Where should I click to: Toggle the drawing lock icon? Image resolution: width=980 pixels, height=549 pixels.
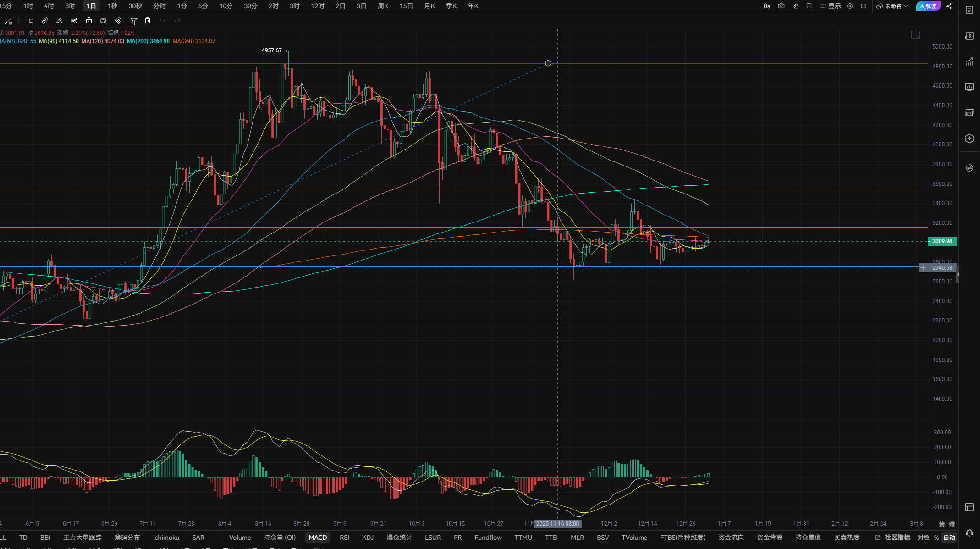pyautogui.click(x=89, y=21)
